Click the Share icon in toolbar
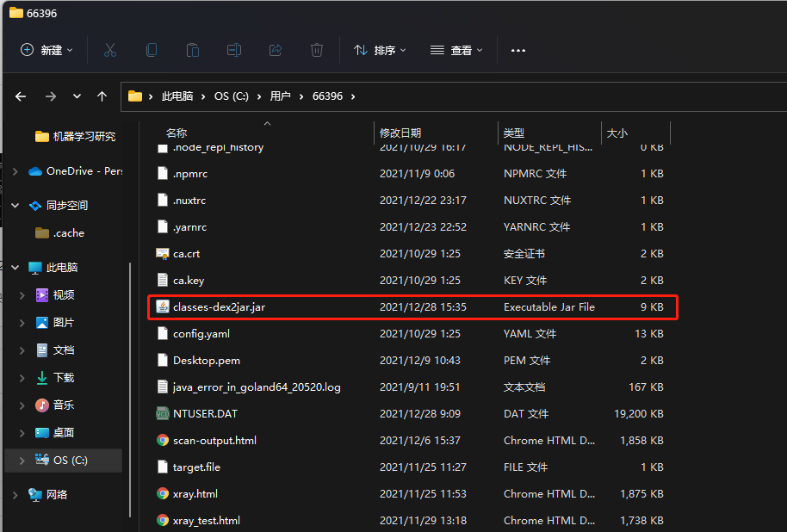 (276, 50)
